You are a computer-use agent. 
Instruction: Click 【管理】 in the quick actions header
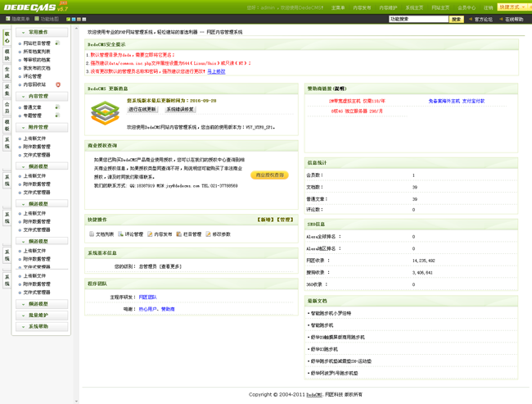pyautogui.click(x=285, y=220)
